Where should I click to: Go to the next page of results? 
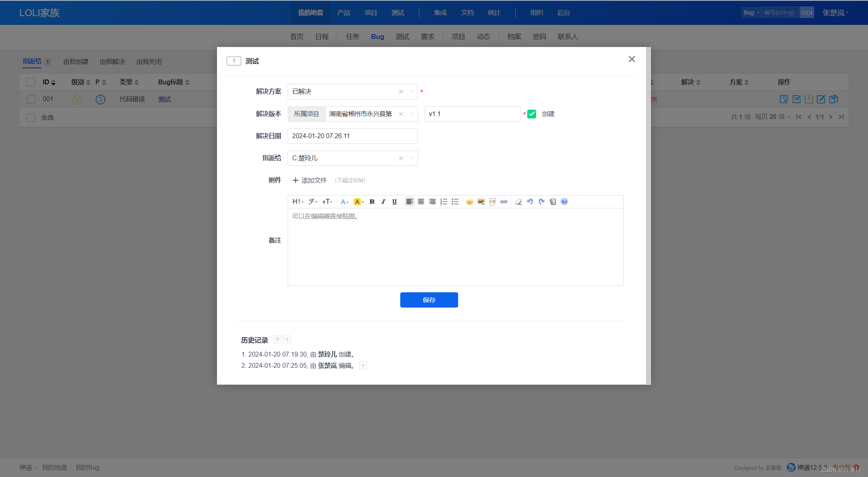point(830,117)
